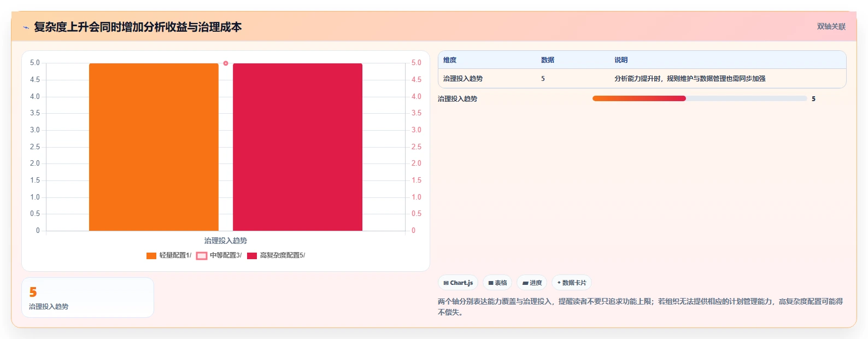This screenshot has width=868, height=339.
Task: Click the description cell 分析能力提升时，规则维护与数据管理也需同步加强
Action: [x=690, y=79]
